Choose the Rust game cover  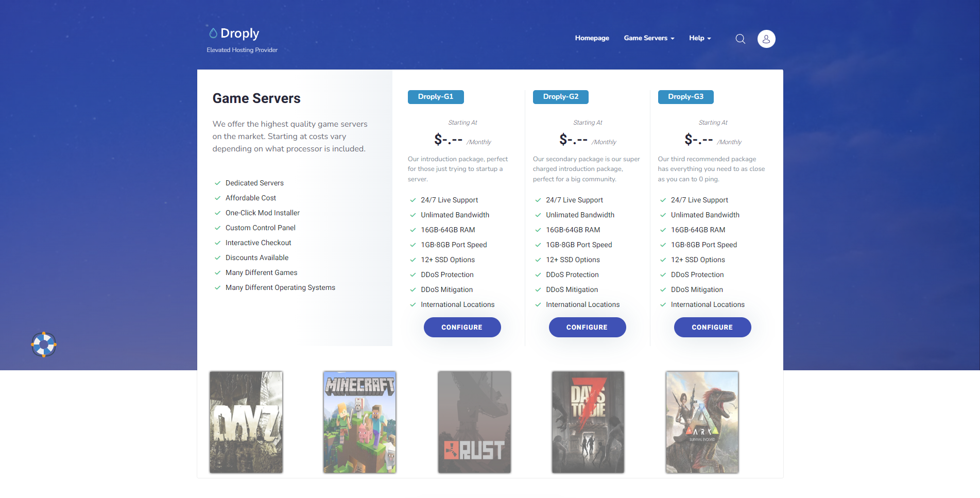click(474, 422)
